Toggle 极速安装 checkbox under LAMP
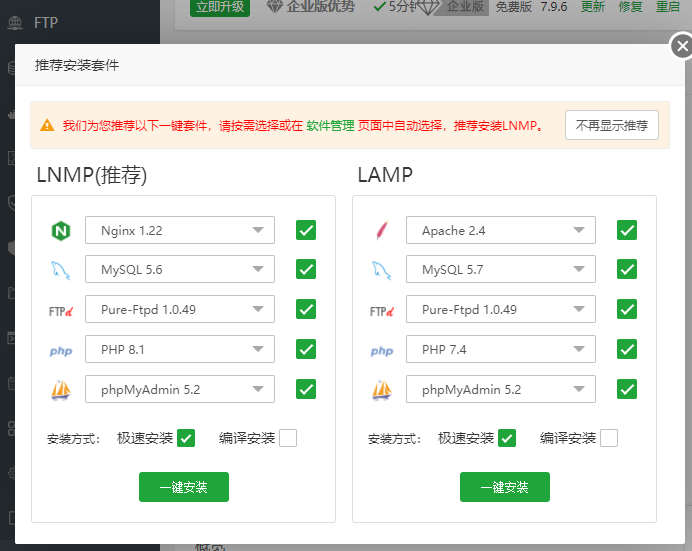692x551 pixels. (x=507, y=438)
